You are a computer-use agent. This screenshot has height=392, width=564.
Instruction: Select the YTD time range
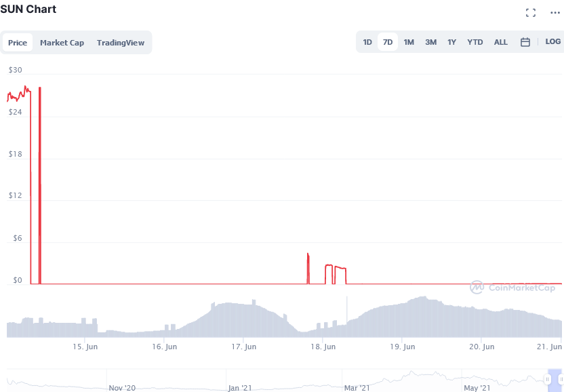475,42
